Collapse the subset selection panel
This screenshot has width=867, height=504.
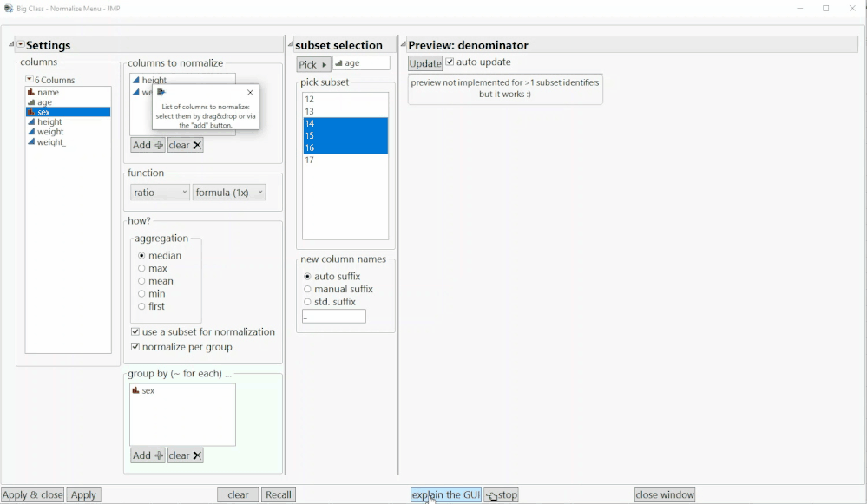tap(290, 44)
